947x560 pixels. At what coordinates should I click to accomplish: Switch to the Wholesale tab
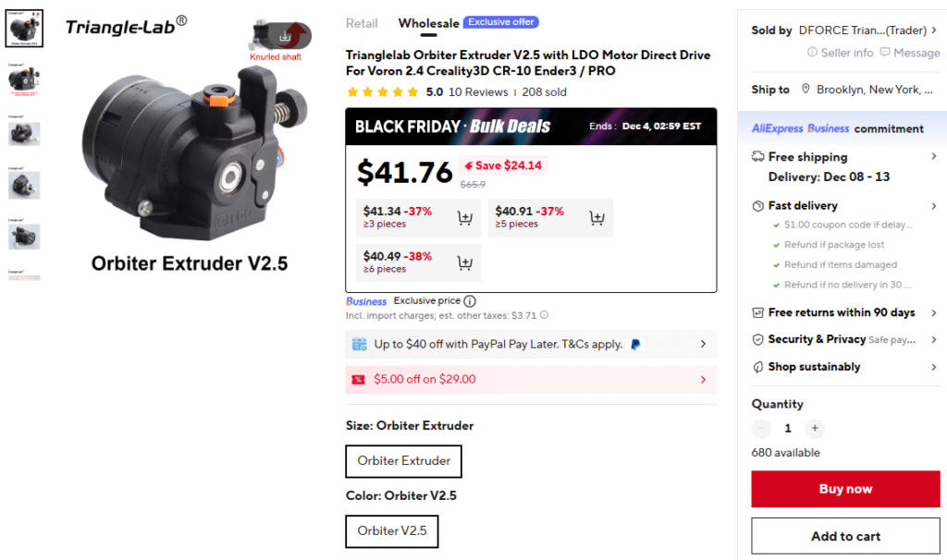coord(428,23)
